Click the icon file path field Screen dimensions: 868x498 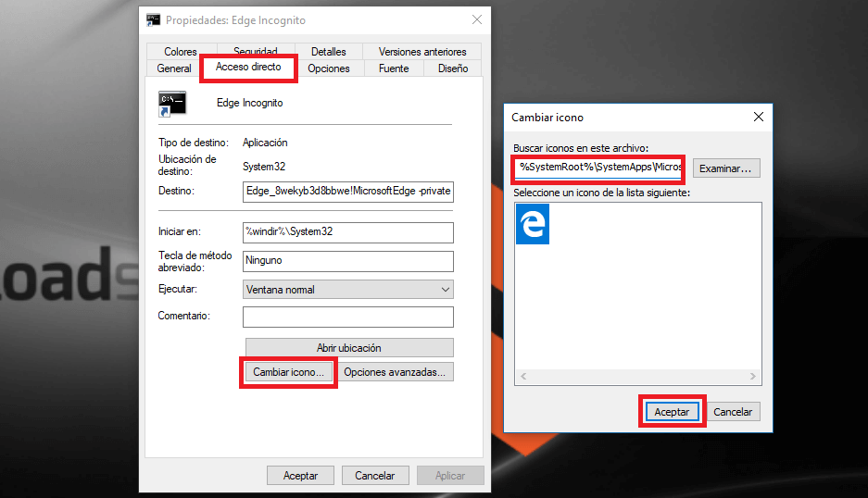click(599, 168)
